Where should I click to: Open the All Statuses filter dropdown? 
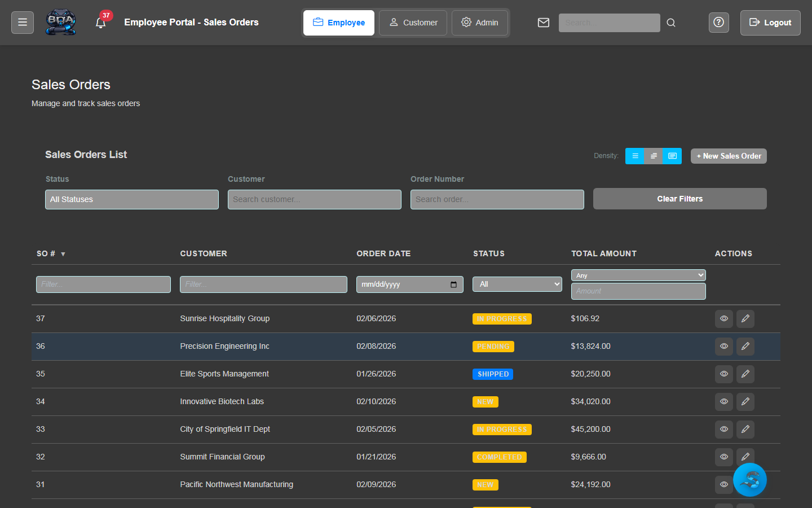[131, 199]
